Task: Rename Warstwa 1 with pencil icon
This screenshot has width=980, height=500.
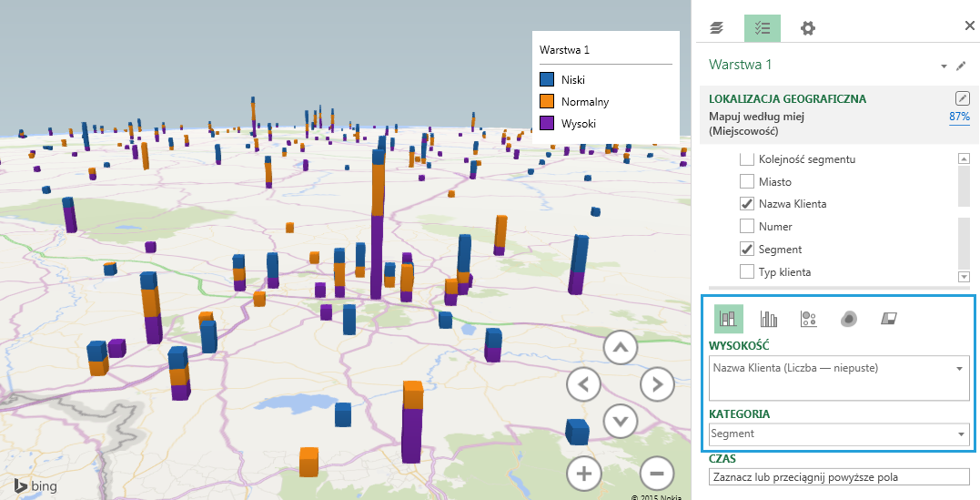Action: tap(961, 66)
